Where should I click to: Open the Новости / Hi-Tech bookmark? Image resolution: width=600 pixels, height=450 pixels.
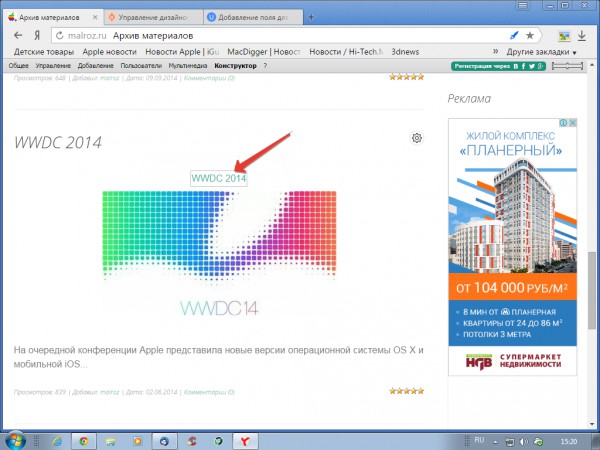pyautogui.click(x=346, y=52)
